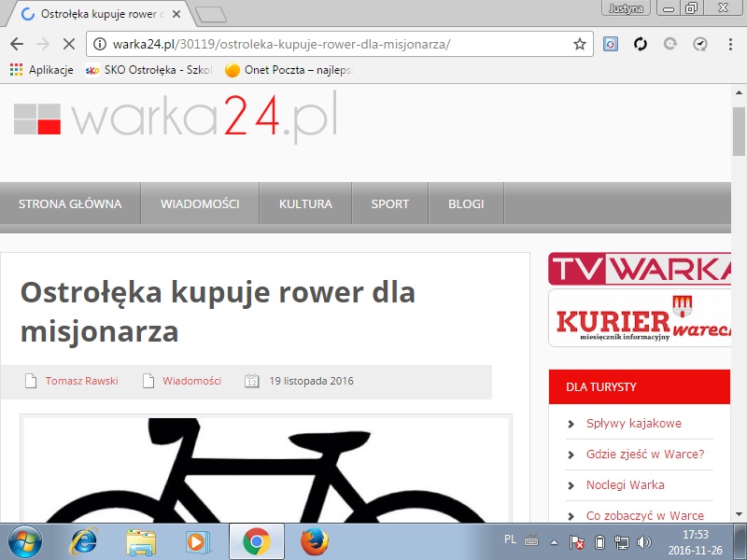
Task: Open the Onet Poczta bookmark
Action: tap(289, 70)
